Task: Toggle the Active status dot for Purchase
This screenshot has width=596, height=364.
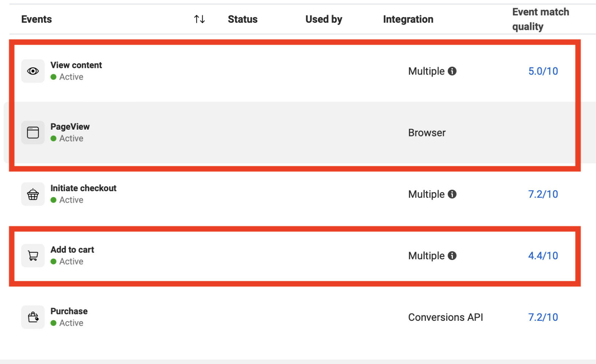Action: tap(54, 323)
